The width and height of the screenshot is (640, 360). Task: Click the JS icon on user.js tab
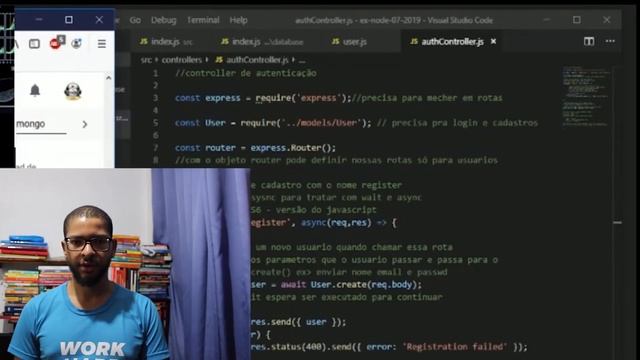[336, 42]
